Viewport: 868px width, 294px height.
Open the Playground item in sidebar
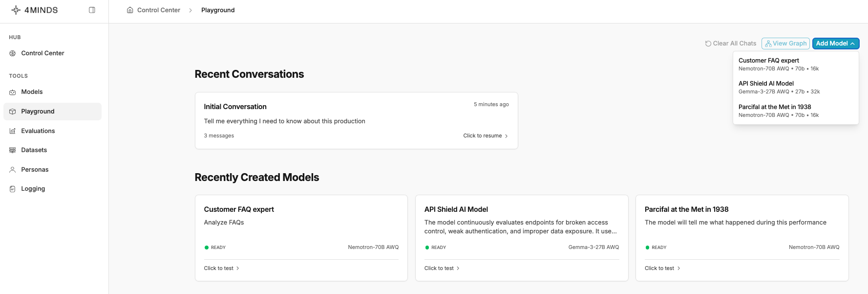pos(38,112)
